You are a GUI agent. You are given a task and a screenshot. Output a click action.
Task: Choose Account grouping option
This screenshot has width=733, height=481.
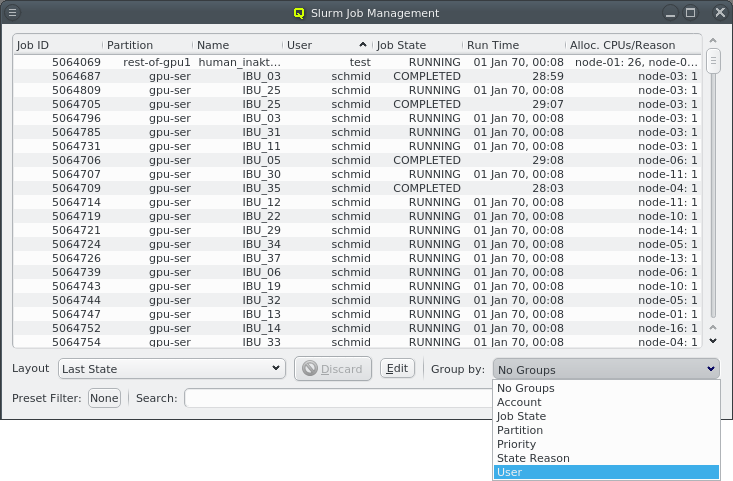click(606, 402)
